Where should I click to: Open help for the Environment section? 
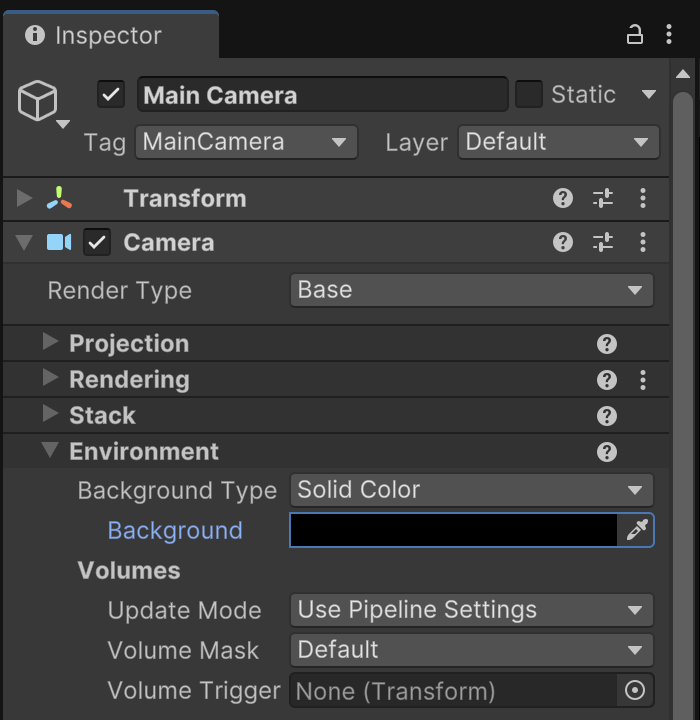[606, 452]
